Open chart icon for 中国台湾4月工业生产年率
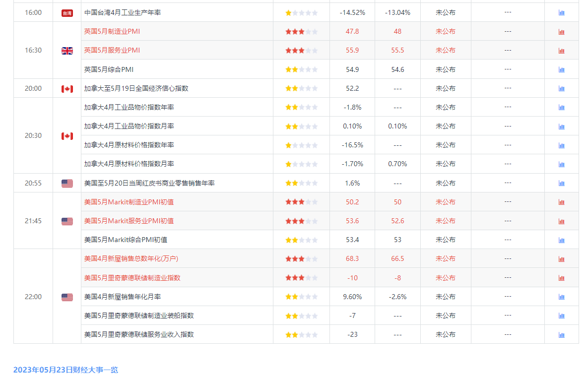 (x=561, y=13)
